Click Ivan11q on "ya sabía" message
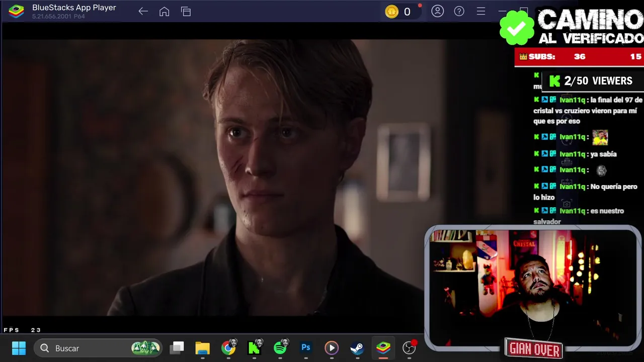644x362 pixels. coord(573,154)
